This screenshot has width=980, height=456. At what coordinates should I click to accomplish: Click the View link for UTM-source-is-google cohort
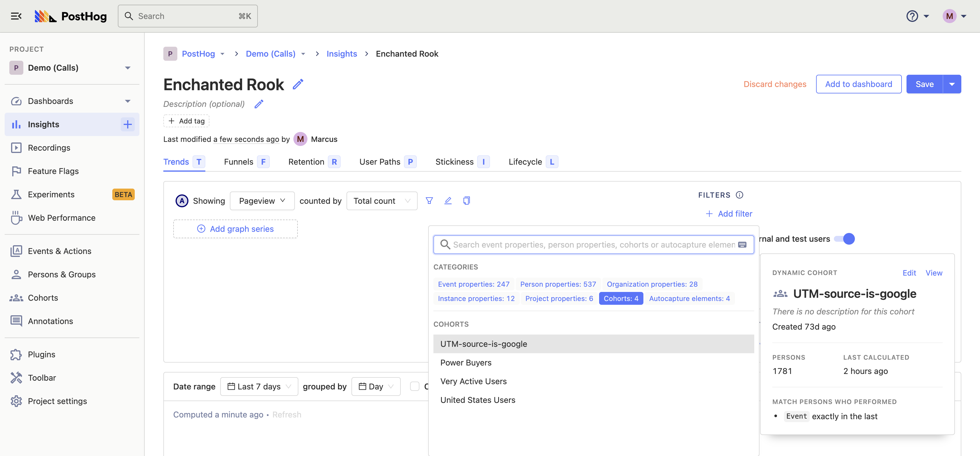tap(934, 272)
